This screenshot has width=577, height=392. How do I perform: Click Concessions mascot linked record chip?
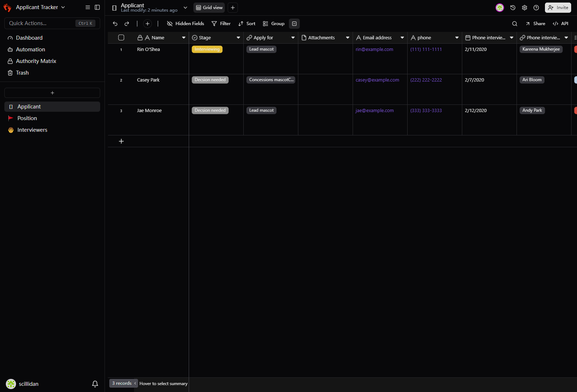(x=271, y=80)
